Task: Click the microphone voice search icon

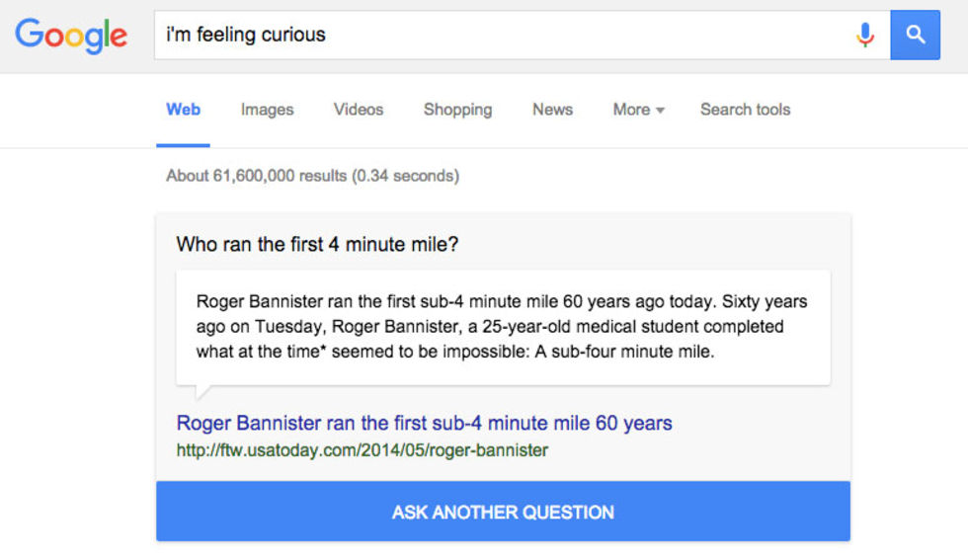Action: [x=865, y=36]
